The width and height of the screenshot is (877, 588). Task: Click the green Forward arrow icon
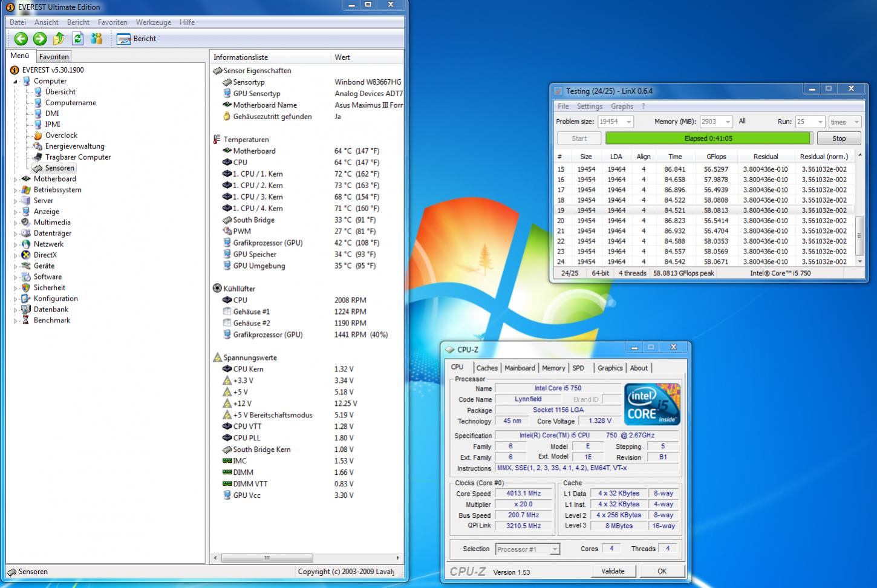[40, 39]
